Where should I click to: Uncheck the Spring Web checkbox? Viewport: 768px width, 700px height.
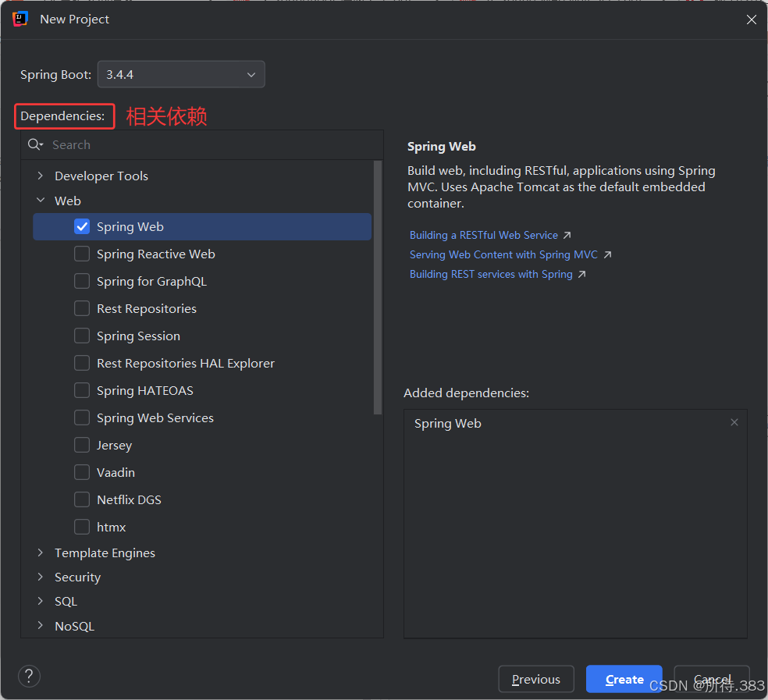[82, 226]
